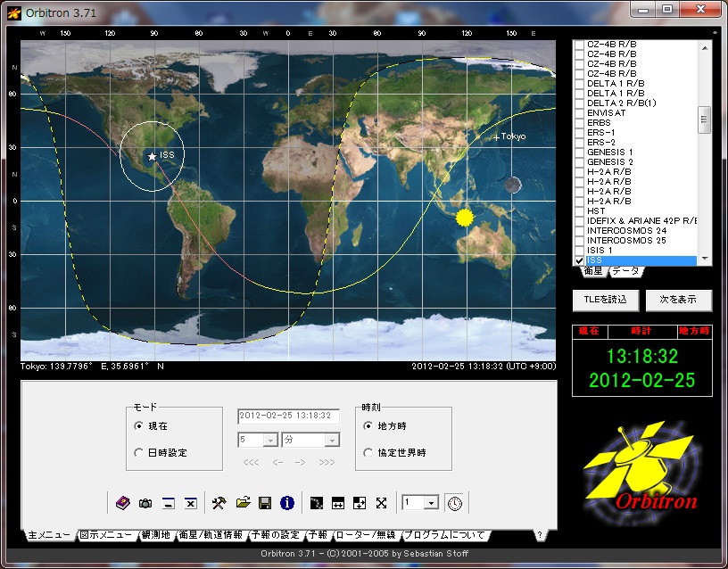This screenshot has width=728, height=569.
Task: Open the step value dropdown showing 5
Action: pyautogui.click(x=270, y=440)
